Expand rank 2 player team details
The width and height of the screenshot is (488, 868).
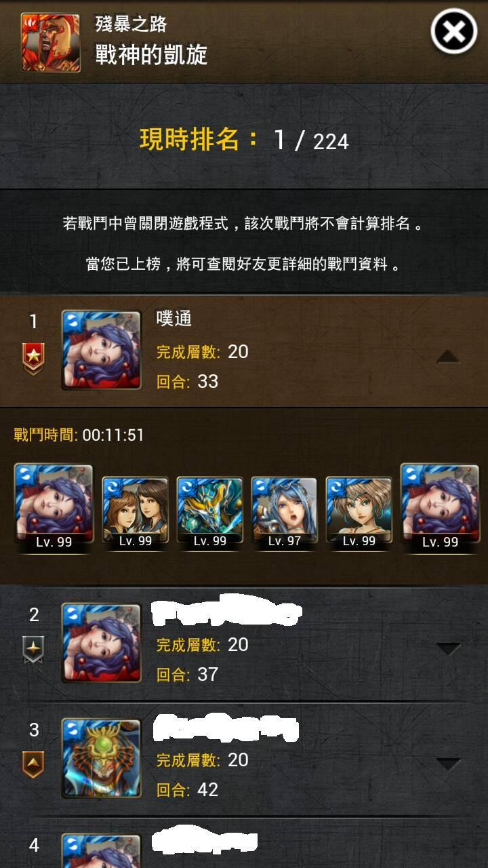[448, 649]
